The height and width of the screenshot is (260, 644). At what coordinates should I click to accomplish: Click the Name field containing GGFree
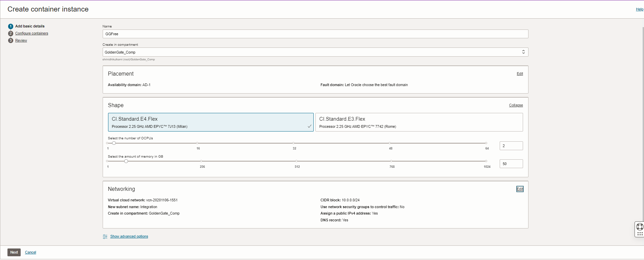coord(315,34)
